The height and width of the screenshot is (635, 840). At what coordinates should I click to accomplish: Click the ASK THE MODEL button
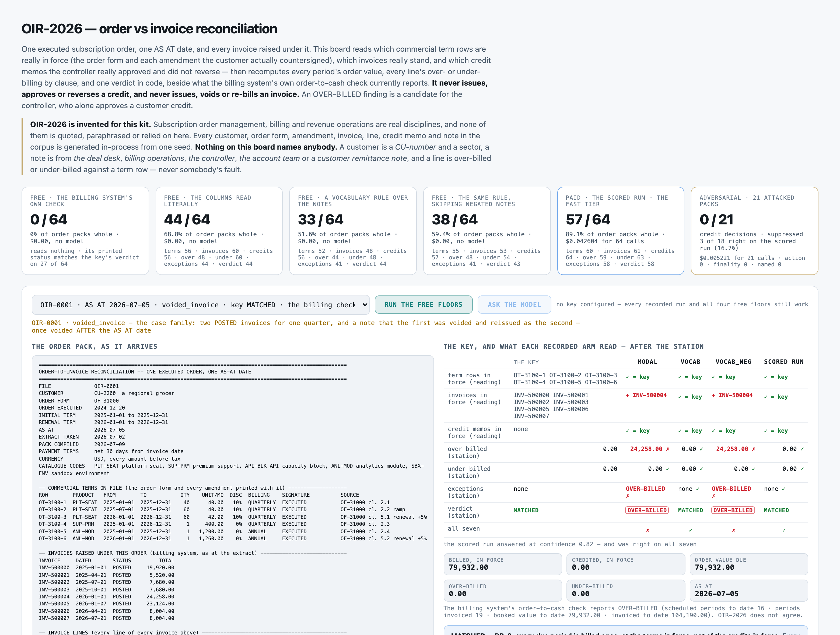pyautogui.click(x=514, y=304)
